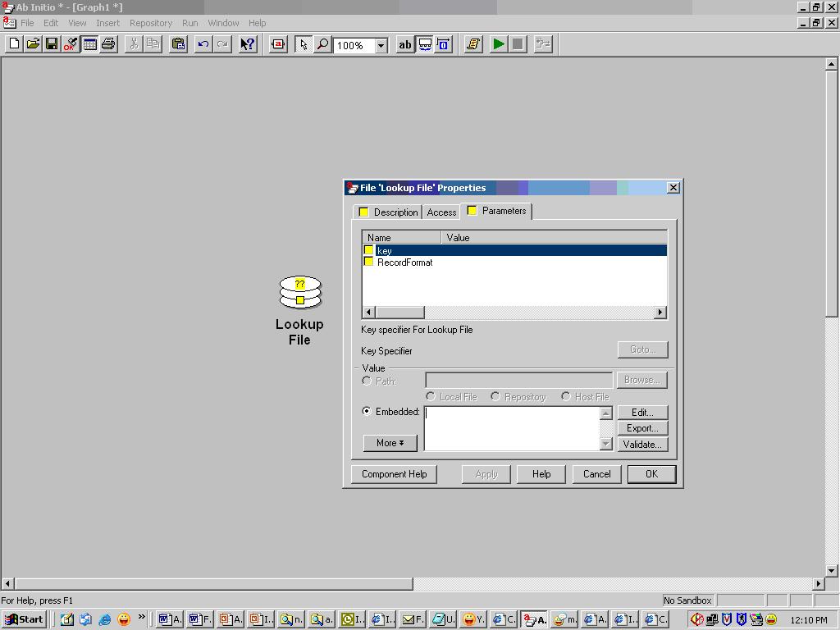Image resolution: width=840 pixels, height=630 pixels.
Task: Expand the More options button
Action: click(x=389, y=443)
